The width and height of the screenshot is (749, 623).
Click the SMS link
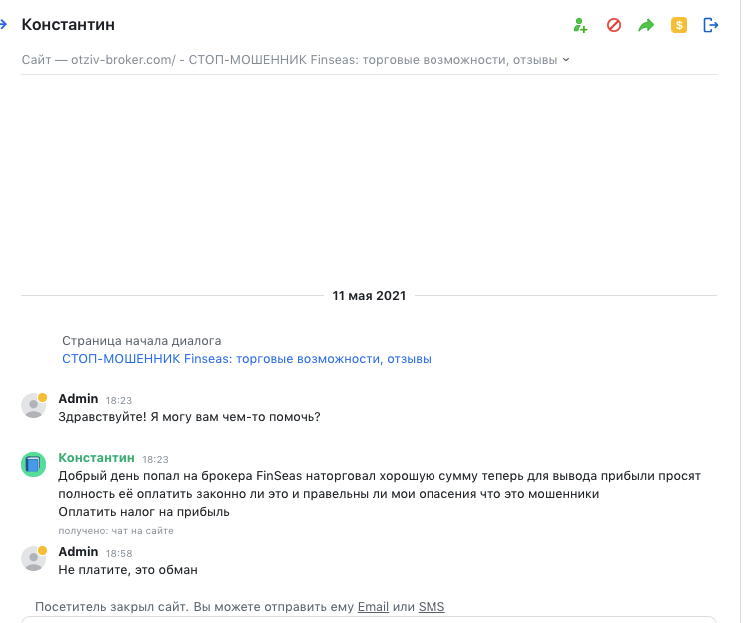pyautogui.click(x=431, y=607)
